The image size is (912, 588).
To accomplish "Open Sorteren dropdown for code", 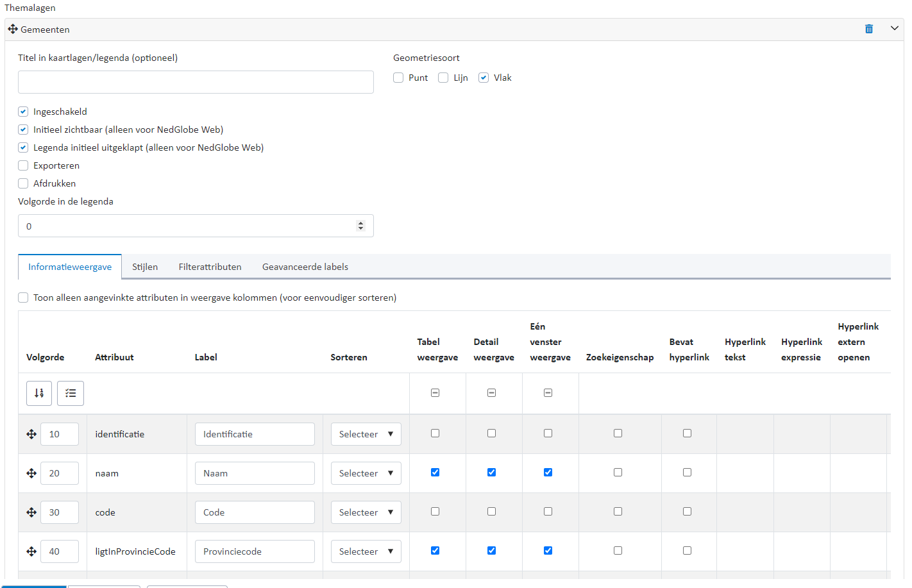I will click(366, 512).
